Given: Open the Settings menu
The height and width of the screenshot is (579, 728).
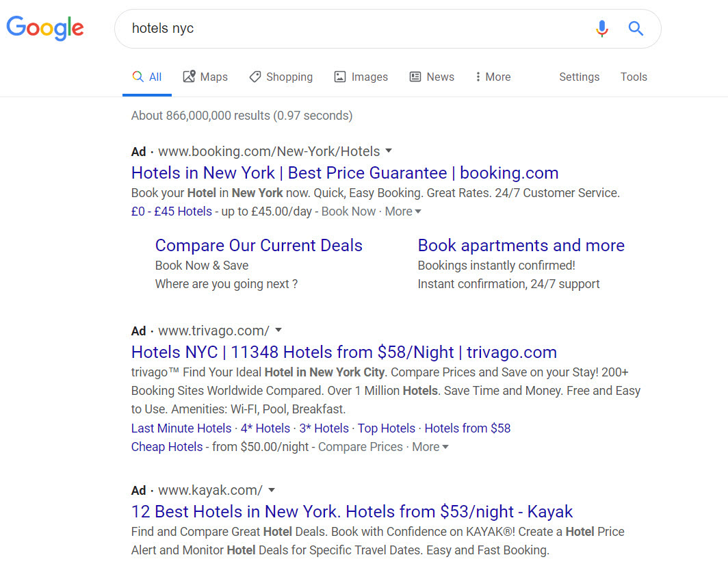Looking at the screenshot, I should tap(579, 77).
